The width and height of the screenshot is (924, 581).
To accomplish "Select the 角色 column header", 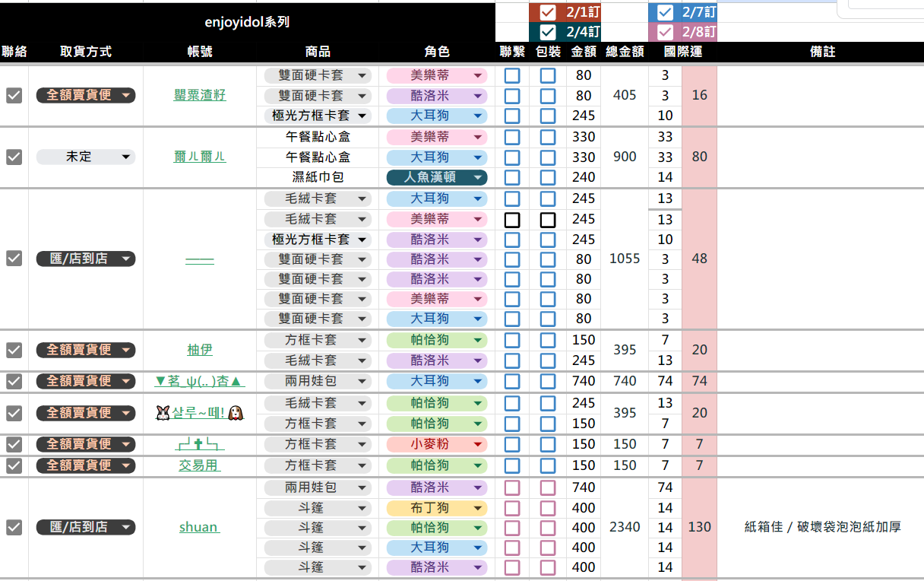I will click(437, 52).
